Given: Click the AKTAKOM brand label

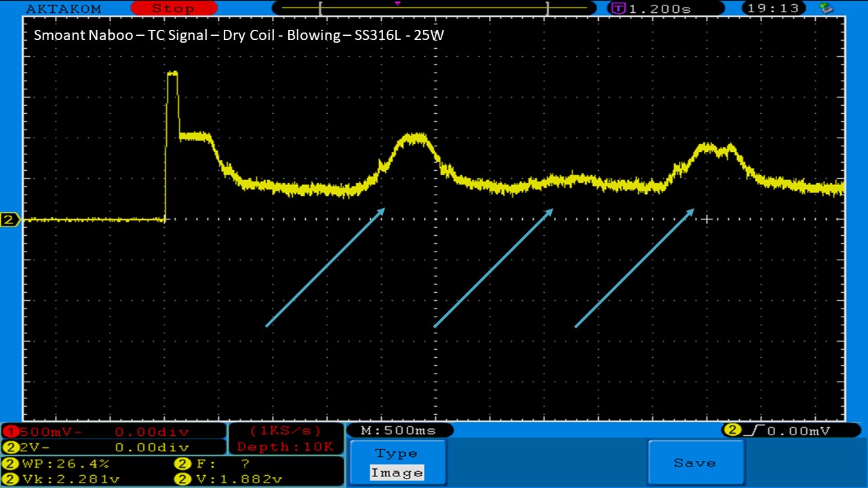Looking at the screenshot, I should 62,9.
